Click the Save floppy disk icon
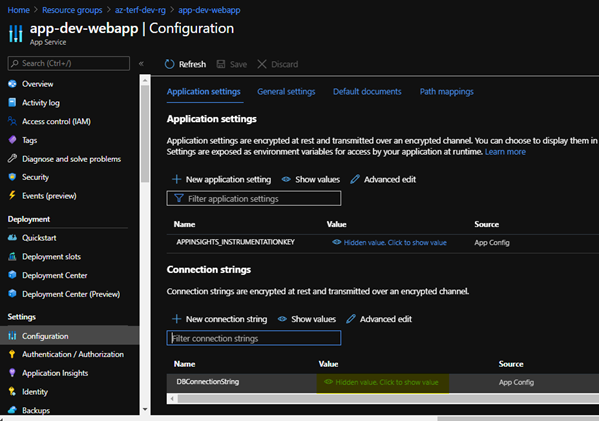 coord(221,64)
